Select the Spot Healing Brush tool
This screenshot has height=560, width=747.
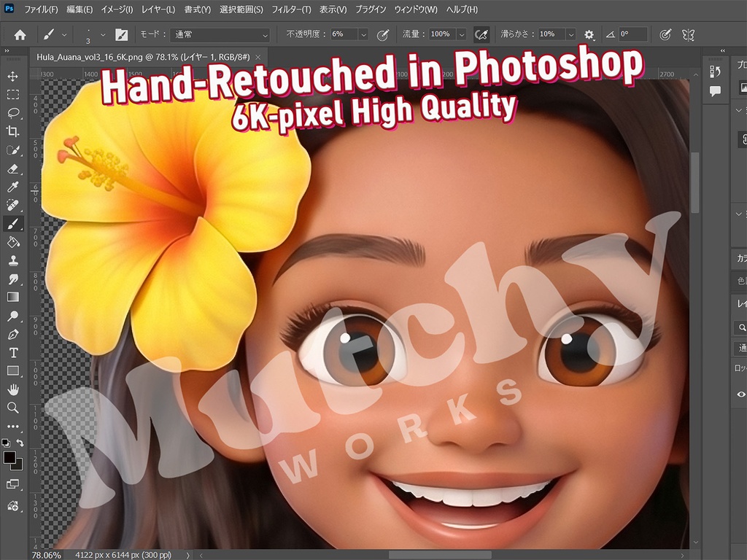(13, 205)
